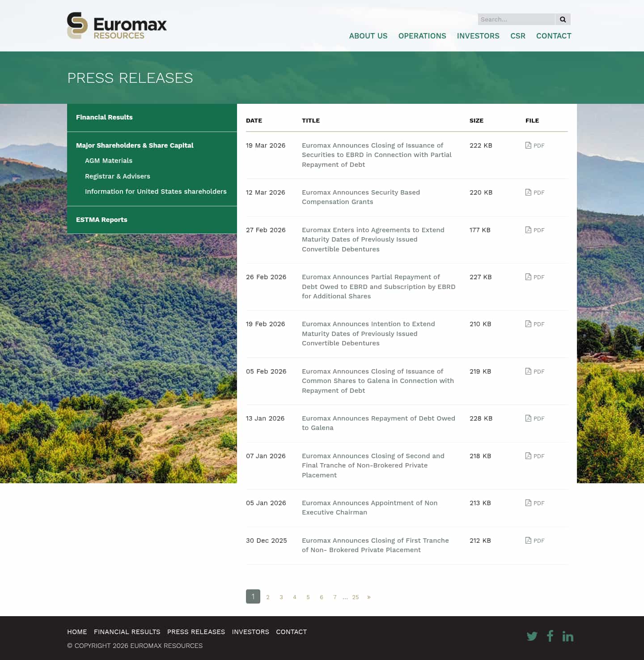Screen dimensions: 644x660
Task: Click the Twitter icon in the footer
Action: 532,636
